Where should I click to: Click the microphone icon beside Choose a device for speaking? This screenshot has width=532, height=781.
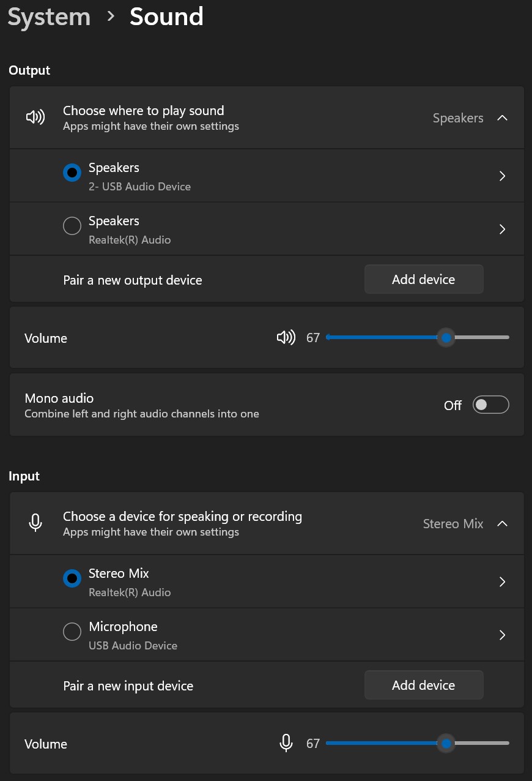35,523
